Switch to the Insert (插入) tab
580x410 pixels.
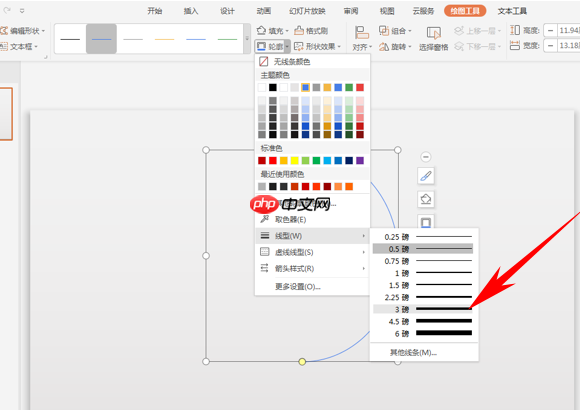point(191,11)
